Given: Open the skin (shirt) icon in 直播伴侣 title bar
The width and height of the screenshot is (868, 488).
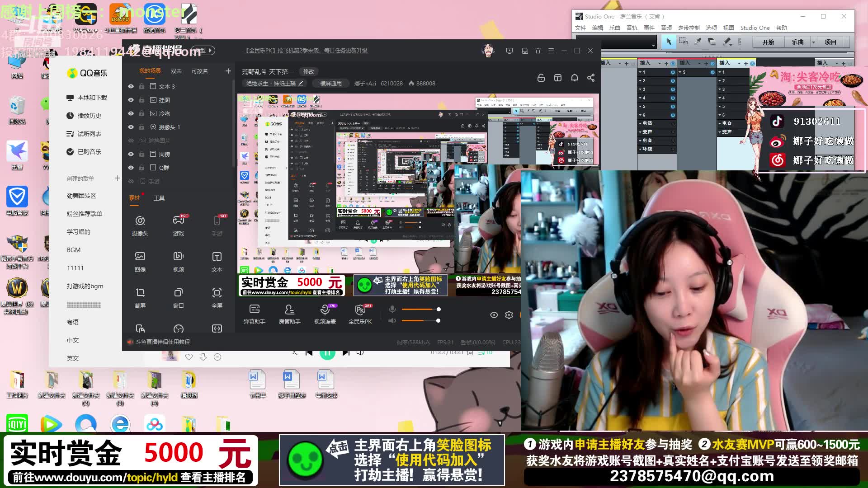Looking at the screenshot, I should [x=538, y=51].
